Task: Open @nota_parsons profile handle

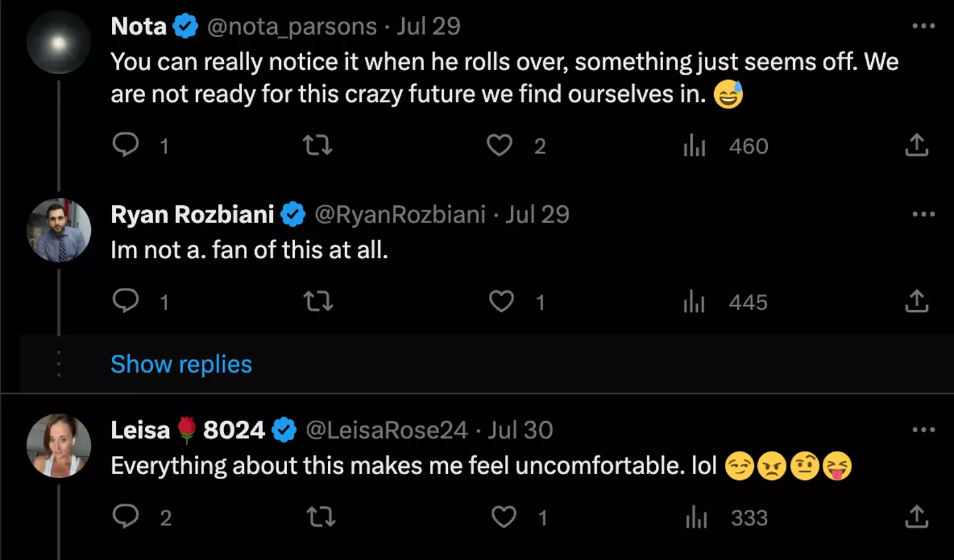Action: coord(291,26)
